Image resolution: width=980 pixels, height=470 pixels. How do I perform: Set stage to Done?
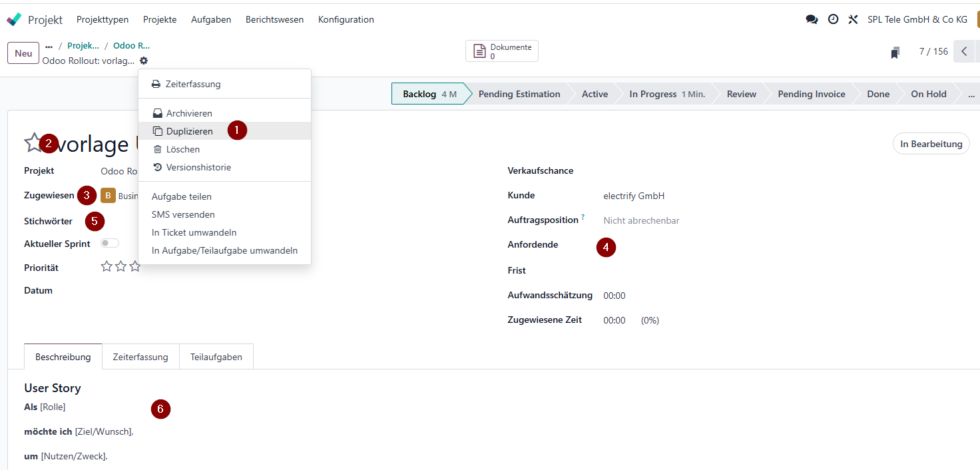pyautogui.click(x=878, y=94)
